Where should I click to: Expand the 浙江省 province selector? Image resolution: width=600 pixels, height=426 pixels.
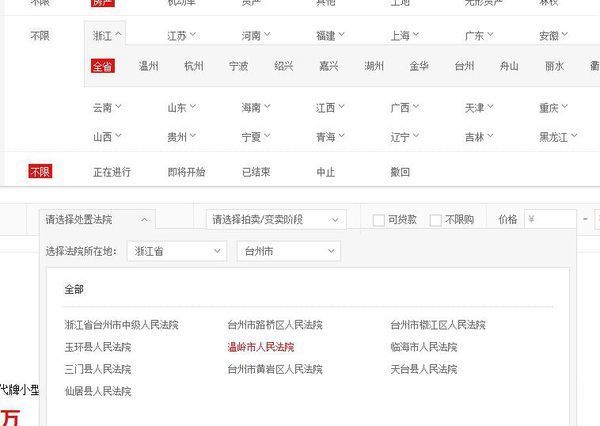pos(177,252)
